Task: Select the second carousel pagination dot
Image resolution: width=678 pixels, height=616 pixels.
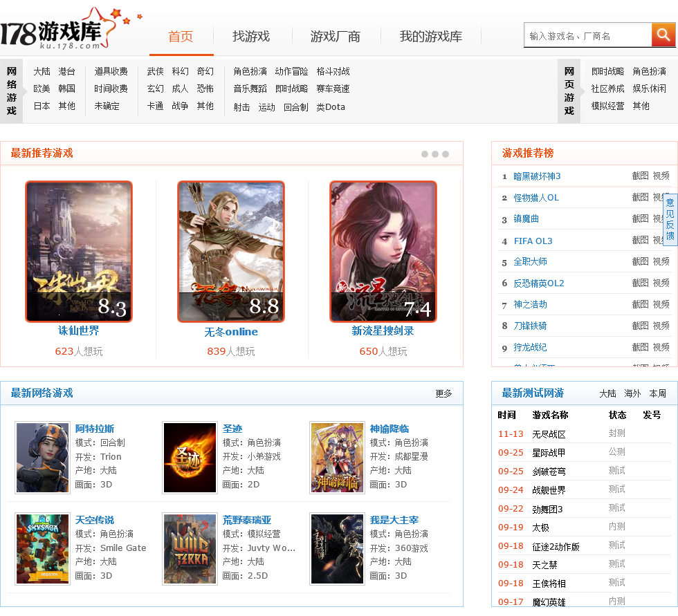Action: point(435,154)
